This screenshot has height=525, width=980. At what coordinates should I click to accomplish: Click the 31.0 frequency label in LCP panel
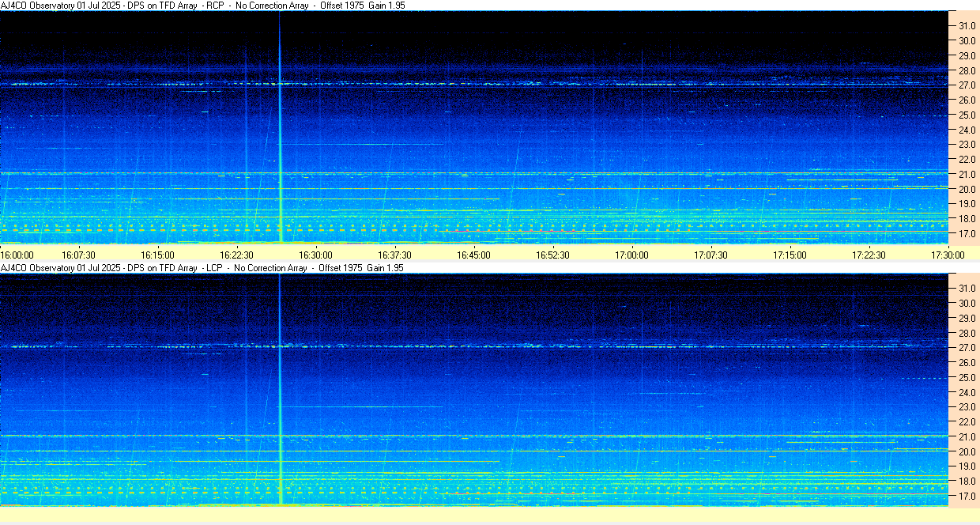pos(967,289)
